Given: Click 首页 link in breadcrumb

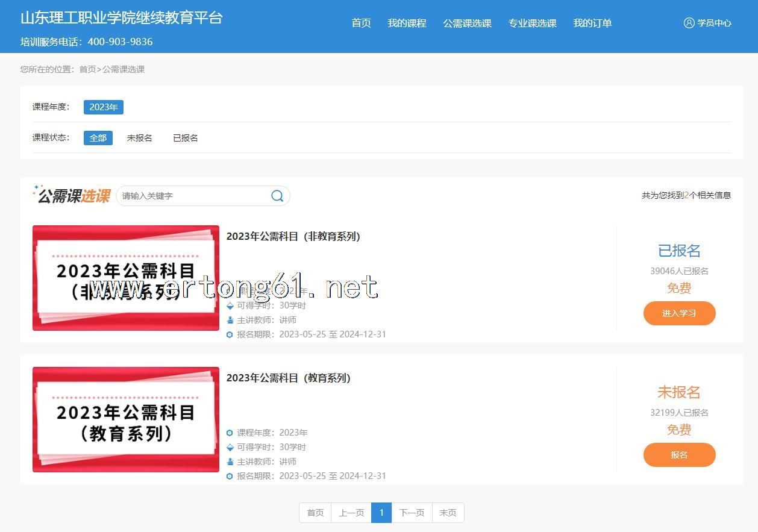Looking at the screenshot, I should point(87,69).
